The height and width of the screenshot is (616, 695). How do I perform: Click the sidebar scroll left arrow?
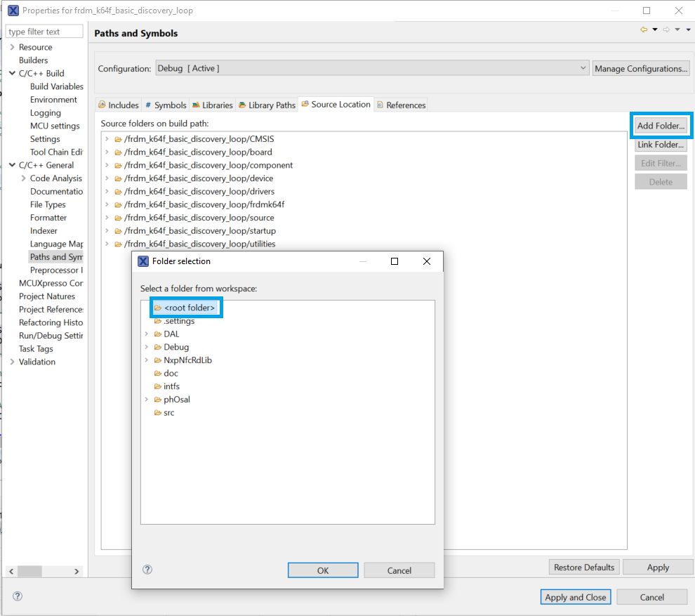click(11, 571)
